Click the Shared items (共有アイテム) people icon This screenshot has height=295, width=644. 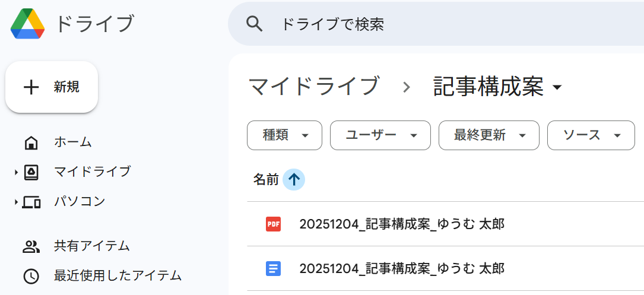(x=31, y=247)
